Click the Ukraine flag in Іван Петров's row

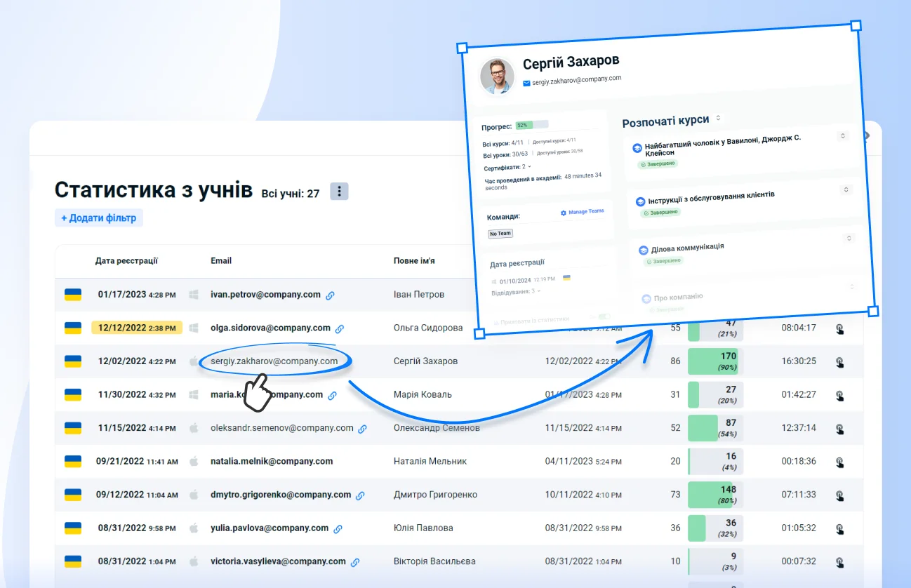pos(73,295)
